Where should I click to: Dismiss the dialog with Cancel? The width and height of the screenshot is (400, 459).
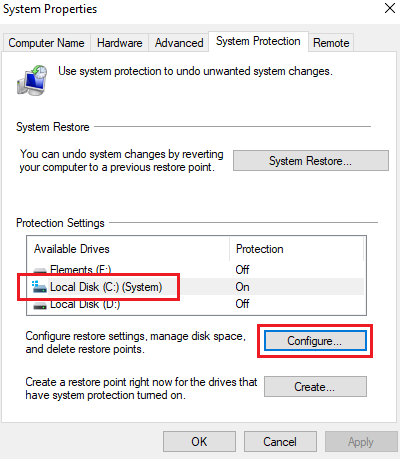pos(280,442)
